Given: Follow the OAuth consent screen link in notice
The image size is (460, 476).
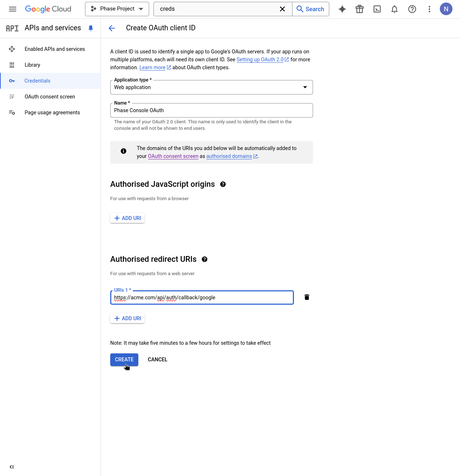Looking at the screenshot, I should 173,156.
